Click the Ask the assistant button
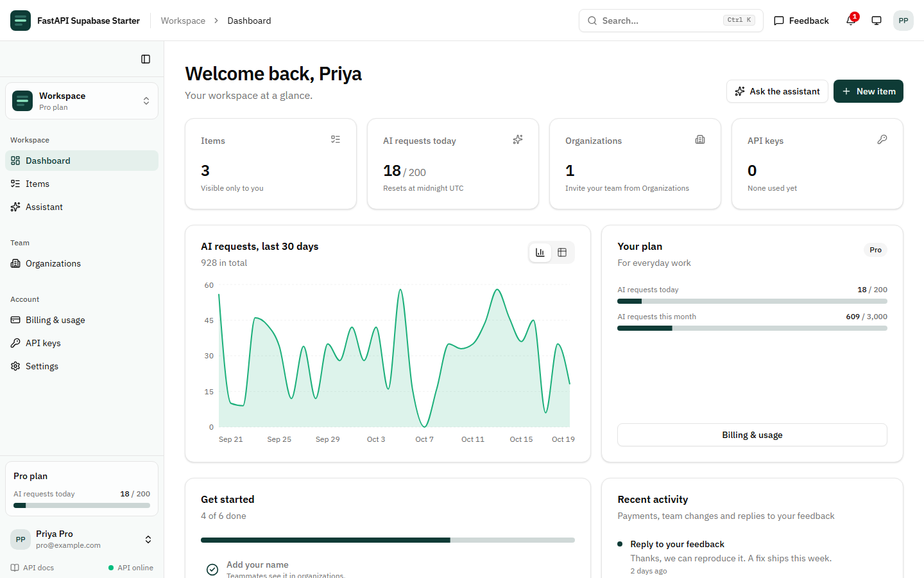Viewport: 924px width, 578px height. [x=777, y=91]
